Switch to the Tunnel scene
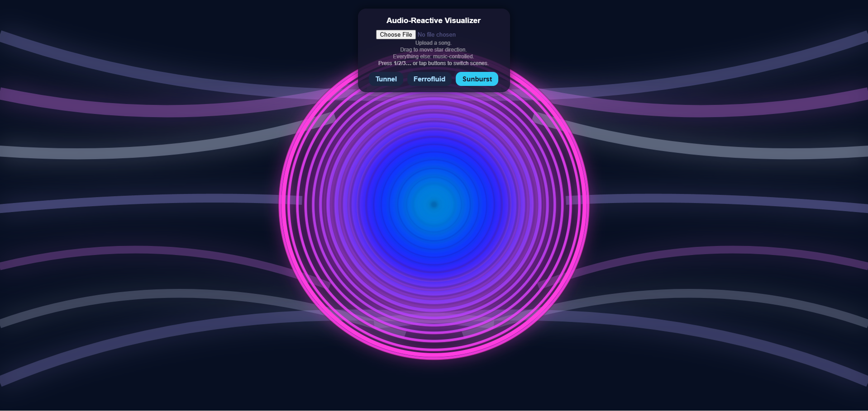868x411 pixels. [386, 79]
